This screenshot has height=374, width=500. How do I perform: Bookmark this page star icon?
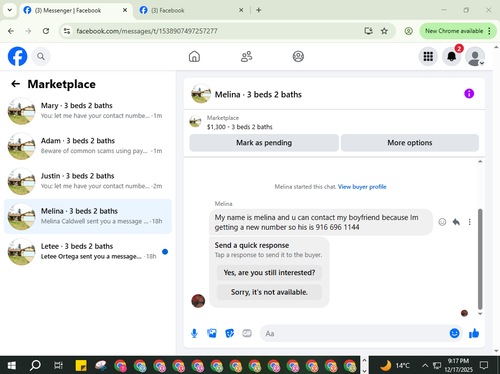click(x=384, y=31)
